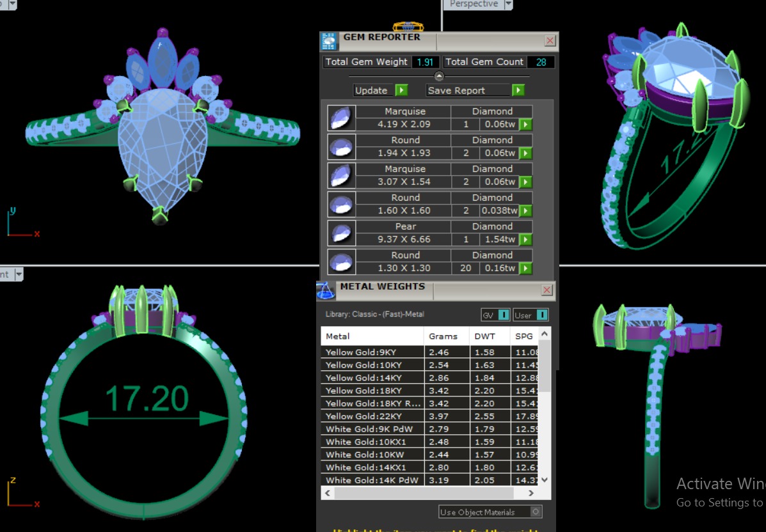Click green arrow next to 0.038tw

(x=525, y=211)
